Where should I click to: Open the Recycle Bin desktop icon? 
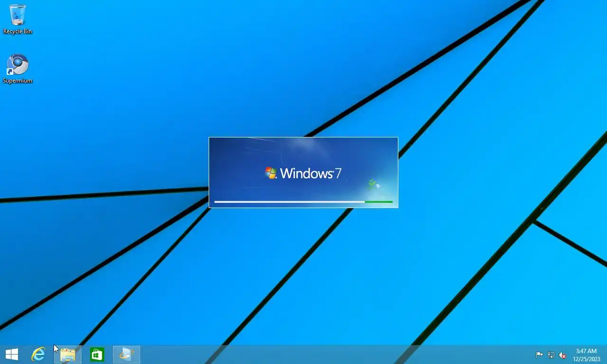click(18, 19)
